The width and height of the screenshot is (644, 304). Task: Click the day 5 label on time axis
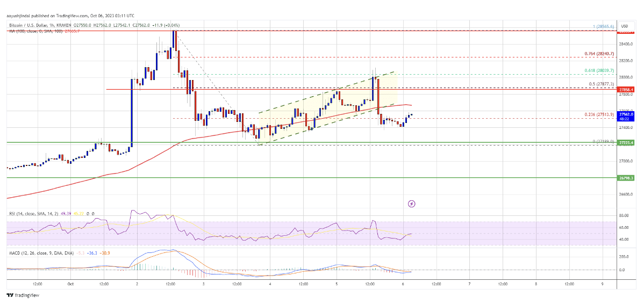[x=337, y=284]
